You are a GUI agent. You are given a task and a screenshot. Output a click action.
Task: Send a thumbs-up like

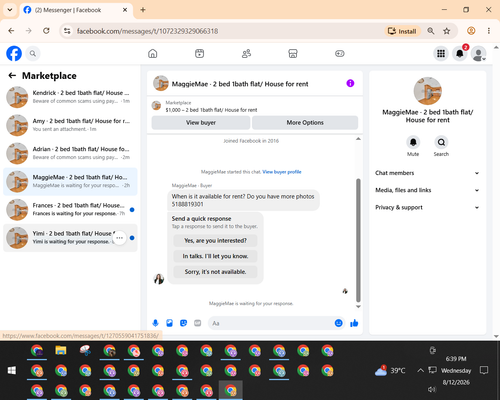click(354, 323)
